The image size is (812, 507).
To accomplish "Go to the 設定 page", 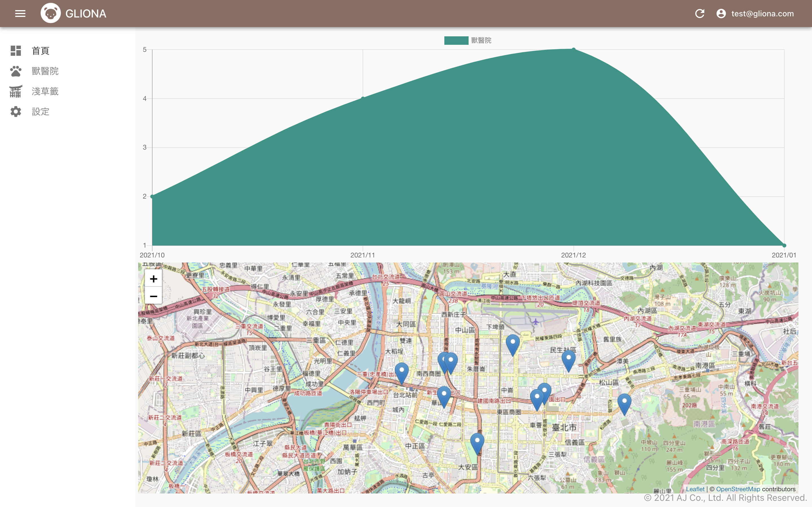I will [41, 112].
